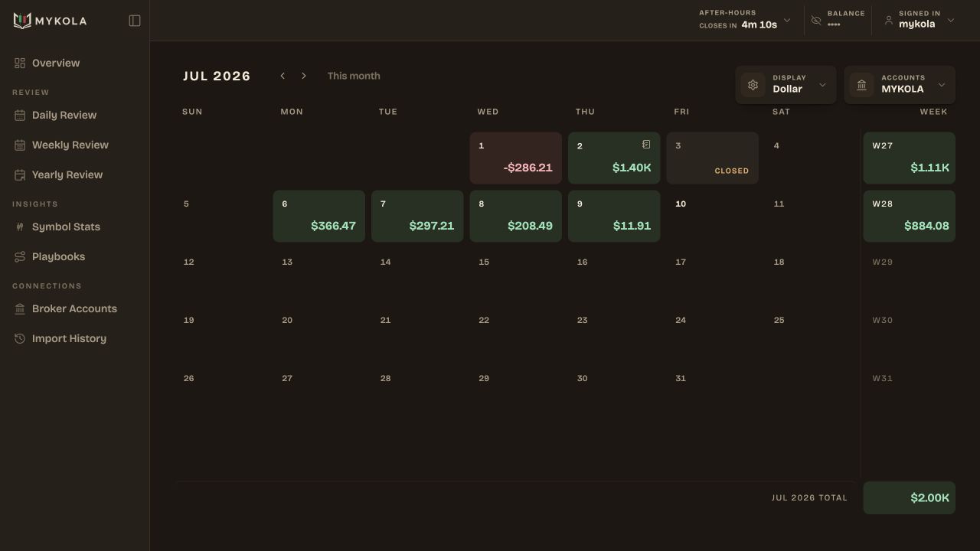Open July 7 cell showing $297.21
This screenshot has height=551, width=980.
tap(417, 217)
